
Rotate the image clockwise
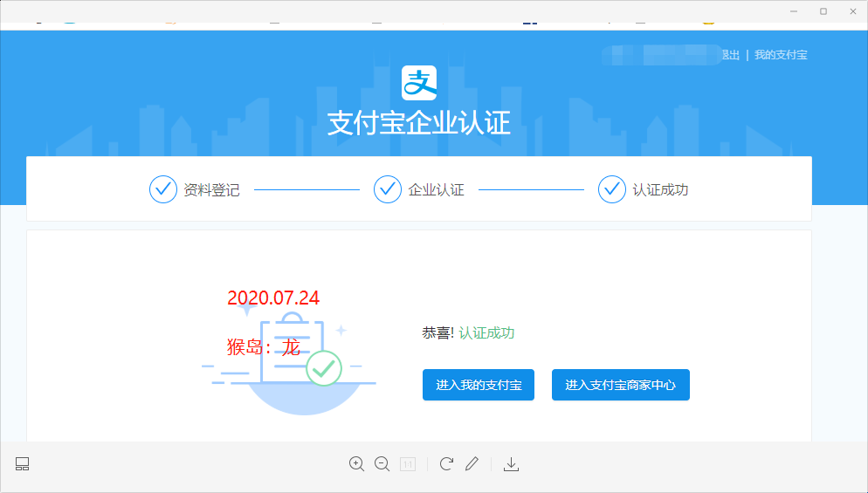coord(446,463)
